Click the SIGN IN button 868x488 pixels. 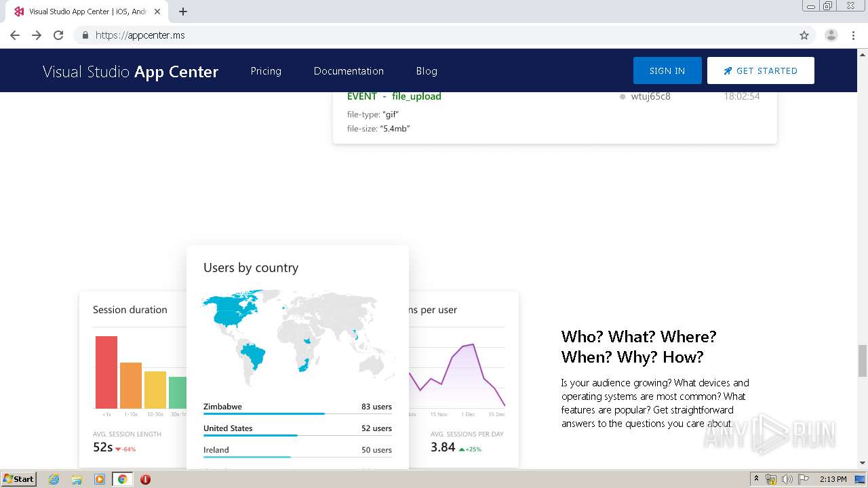(667, 70)
